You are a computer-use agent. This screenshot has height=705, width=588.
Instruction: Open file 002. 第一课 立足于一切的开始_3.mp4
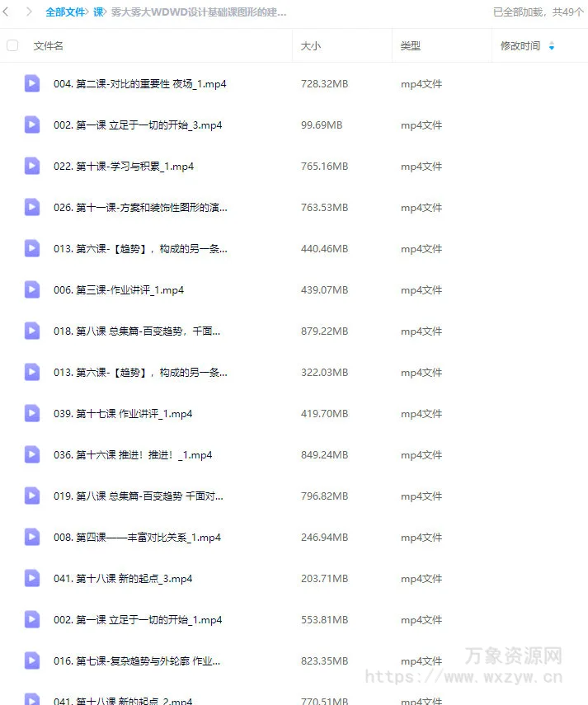138,125
